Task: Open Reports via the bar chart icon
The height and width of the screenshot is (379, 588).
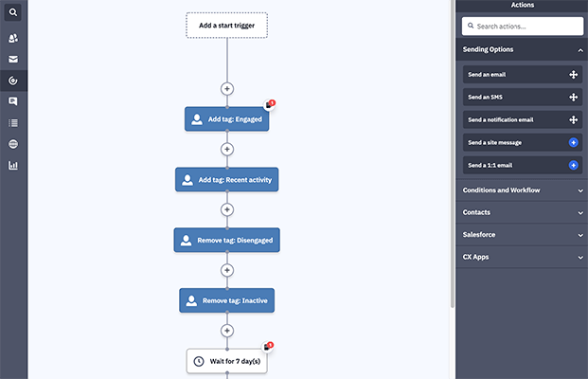Action: pyautogui.click(x=13, y=166)
